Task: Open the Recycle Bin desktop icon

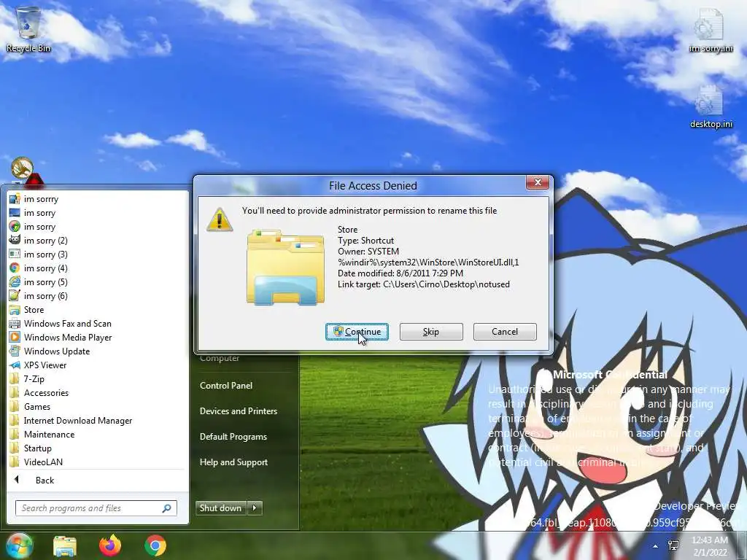Action: [28, 29]
